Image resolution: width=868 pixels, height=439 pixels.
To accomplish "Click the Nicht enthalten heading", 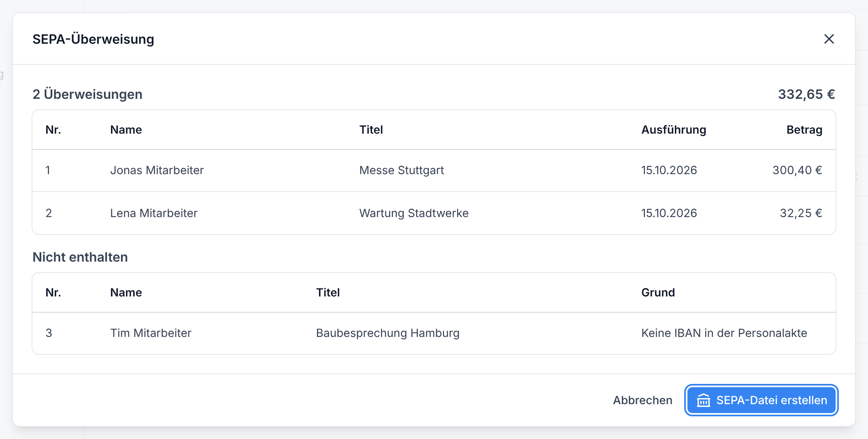I will click(80, 257).
